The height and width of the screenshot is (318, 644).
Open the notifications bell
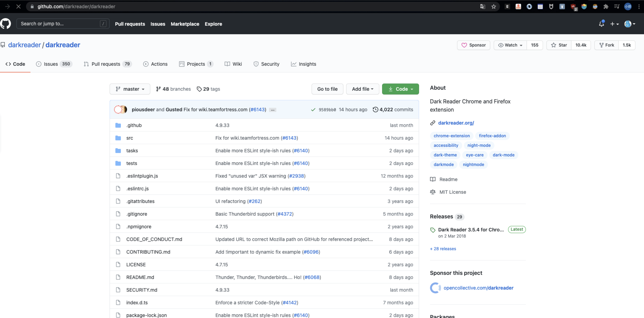[602, 24]
